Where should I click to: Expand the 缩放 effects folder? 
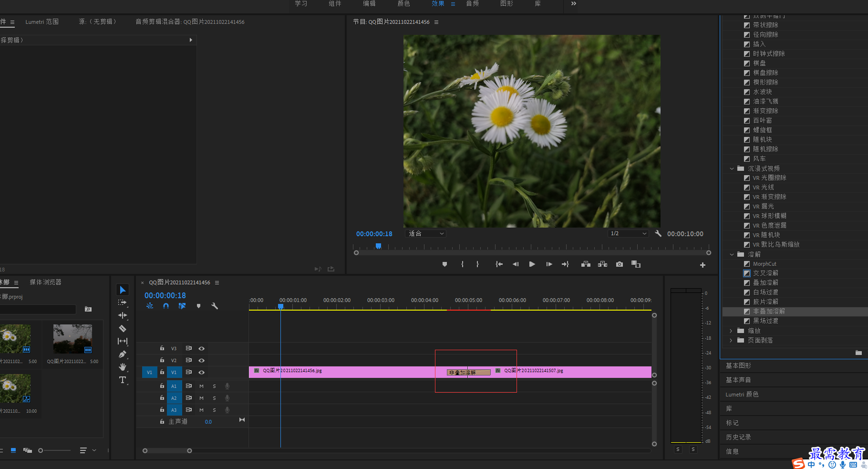(731, 331)
